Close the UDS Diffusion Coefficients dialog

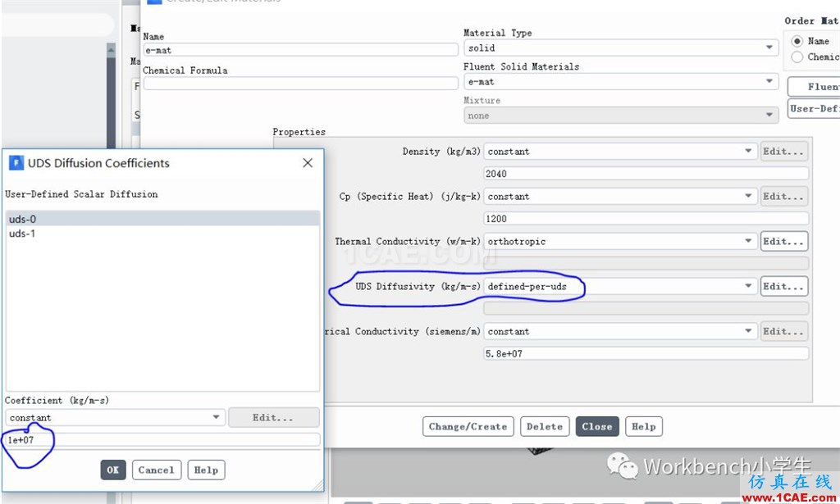(308, 162)
